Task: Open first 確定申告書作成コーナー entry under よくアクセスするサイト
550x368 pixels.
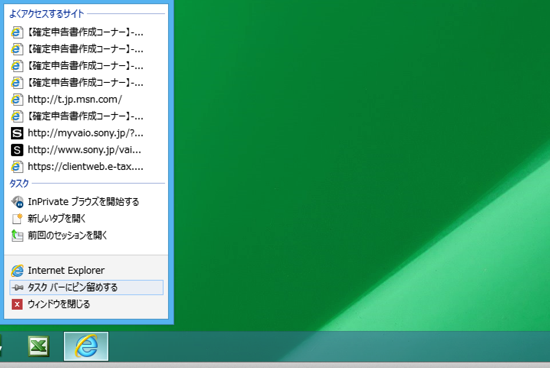Action: [86, 32]
